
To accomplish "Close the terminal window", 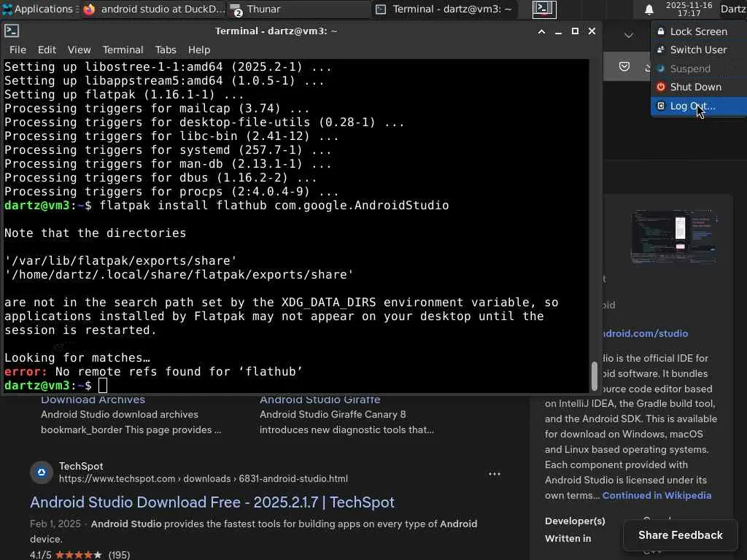I will 592,31.
